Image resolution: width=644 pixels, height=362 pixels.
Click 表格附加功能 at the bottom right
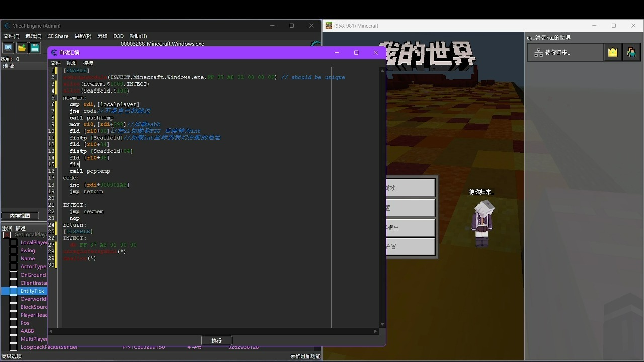[x=305, y=356]
